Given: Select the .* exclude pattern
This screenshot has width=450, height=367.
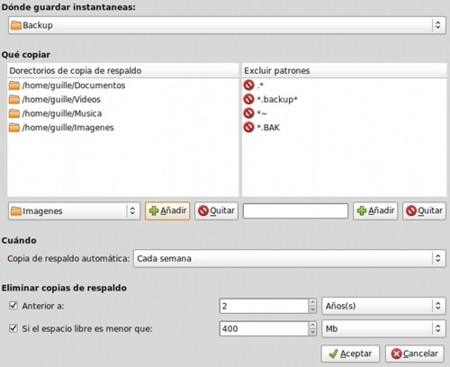Looking at the screenshot, I should (344, 85).
